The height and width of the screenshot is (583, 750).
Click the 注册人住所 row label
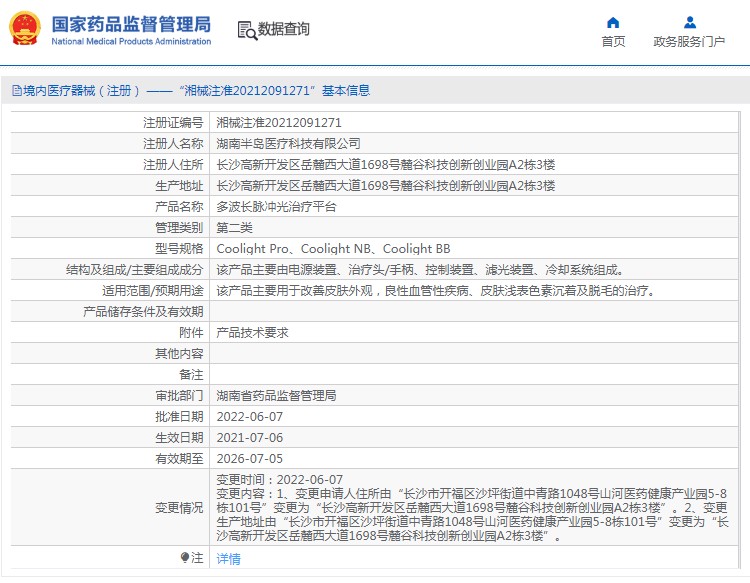[x=173, y=165]
